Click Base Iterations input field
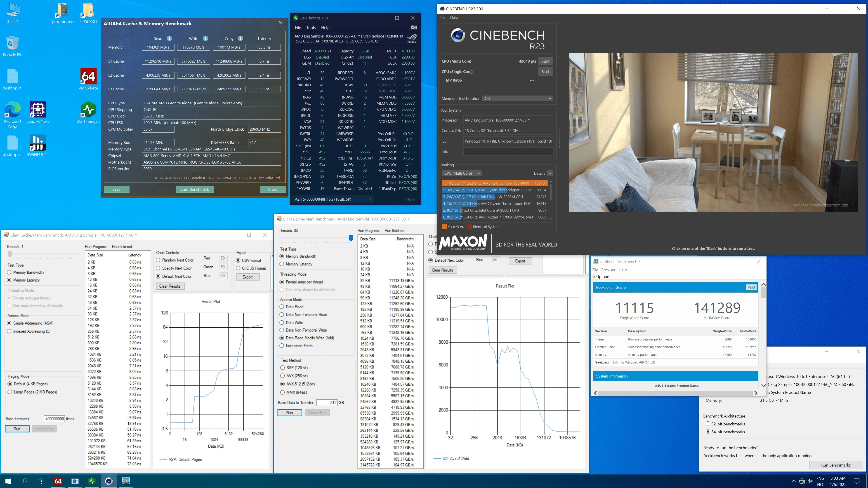868x488 pixels. [x=54, y=419]
